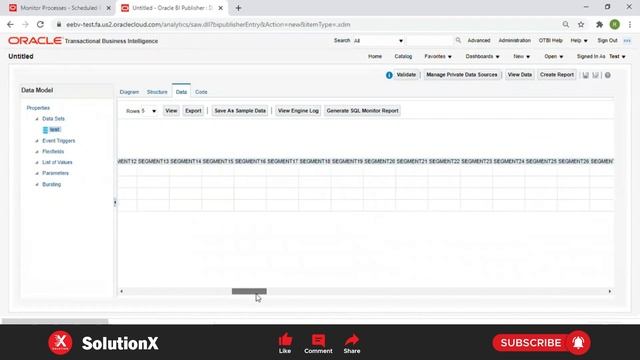Open the Favorites dropdown
The height and width of the screenshot is (360, 640).
[x=438, y=56]
